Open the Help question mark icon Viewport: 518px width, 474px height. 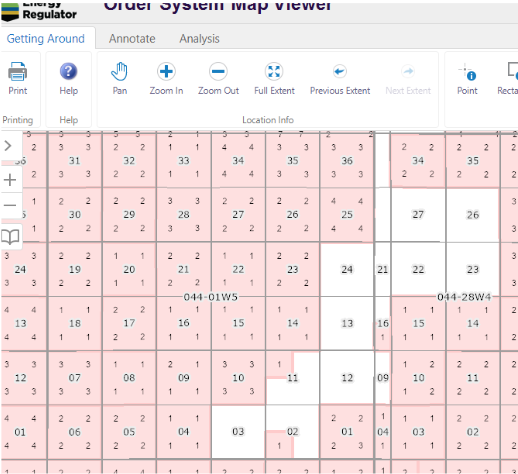pos(68,71)
